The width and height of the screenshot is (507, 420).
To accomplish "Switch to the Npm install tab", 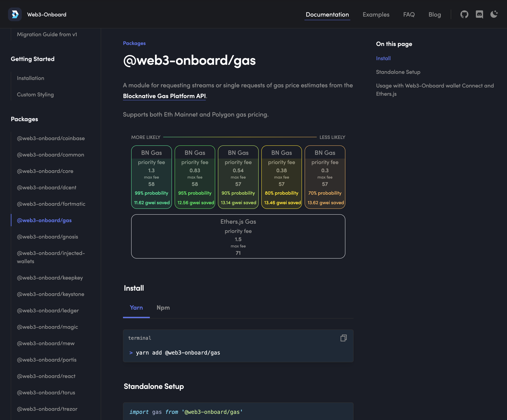I will tap(163, 308).
